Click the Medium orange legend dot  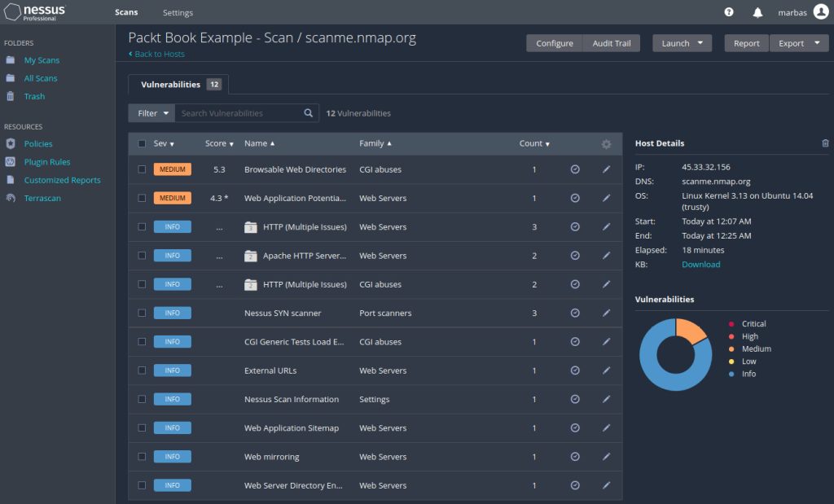pos(731,348)
